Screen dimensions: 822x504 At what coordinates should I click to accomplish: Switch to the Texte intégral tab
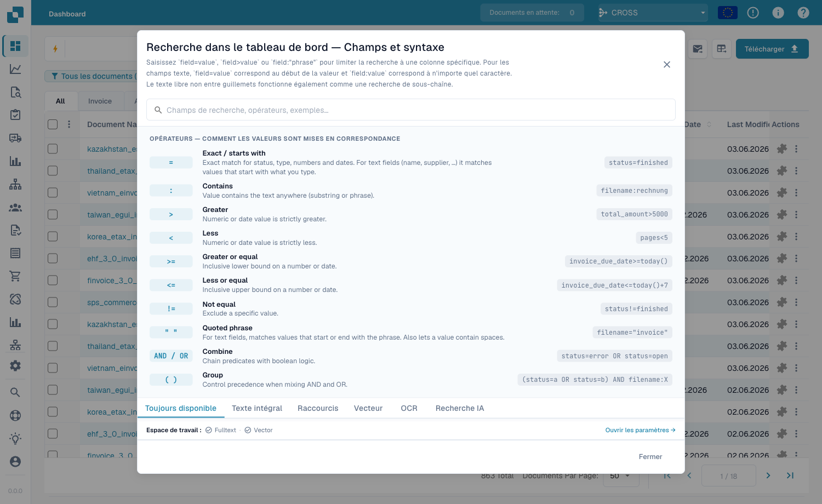pyautogui.click(x=257, y=408)
